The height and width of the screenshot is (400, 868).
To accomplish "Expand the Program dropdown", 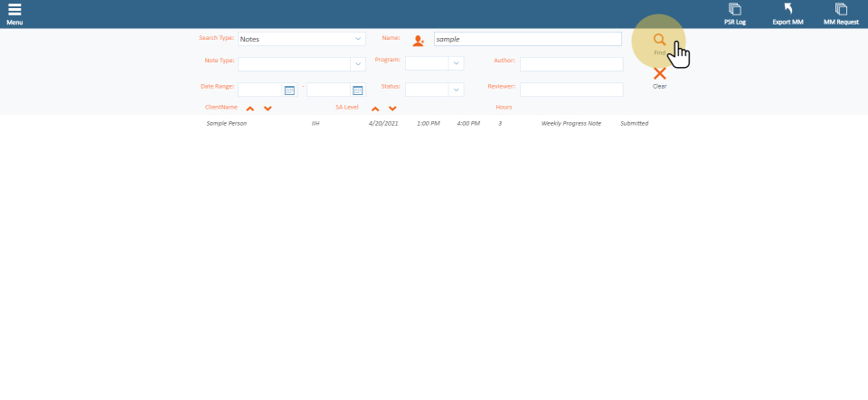I will tap(456, 64).
